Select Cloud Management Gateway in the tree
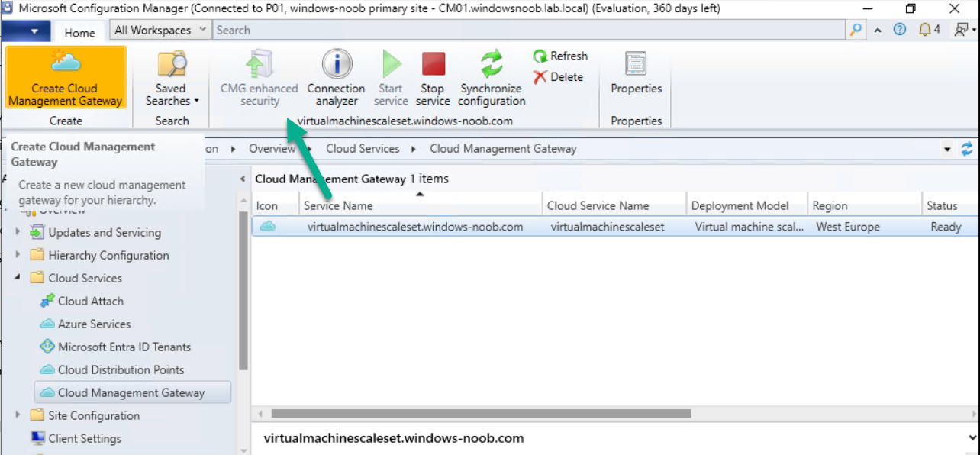Screen dimensions: 980x455 [133, 392]
